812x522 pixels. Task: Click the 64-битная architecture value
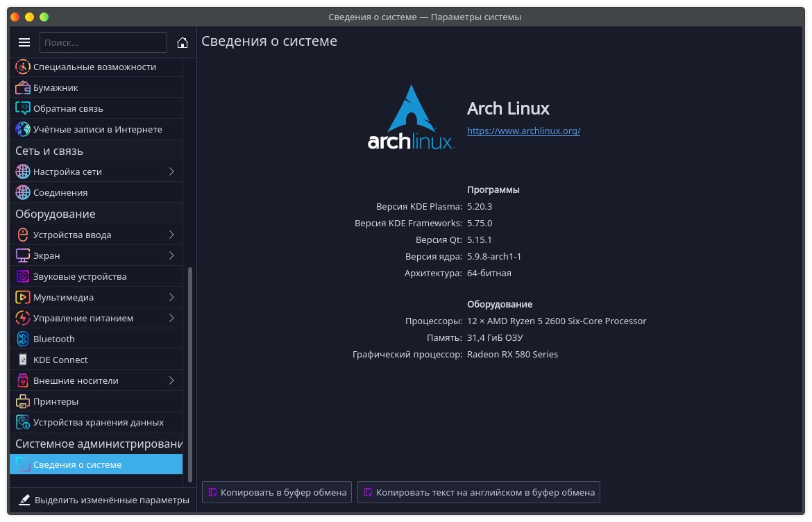489,273
